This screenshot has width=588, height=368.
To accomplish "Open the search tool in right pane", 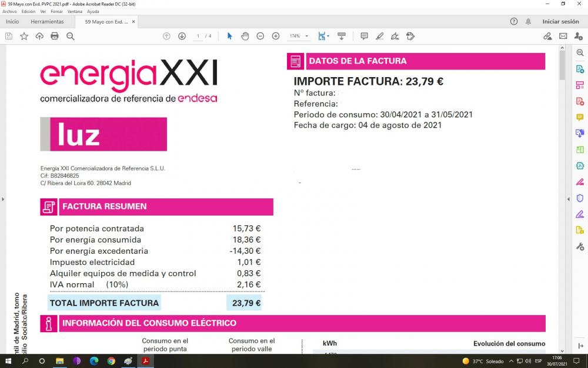I will [x=580, y=52].
